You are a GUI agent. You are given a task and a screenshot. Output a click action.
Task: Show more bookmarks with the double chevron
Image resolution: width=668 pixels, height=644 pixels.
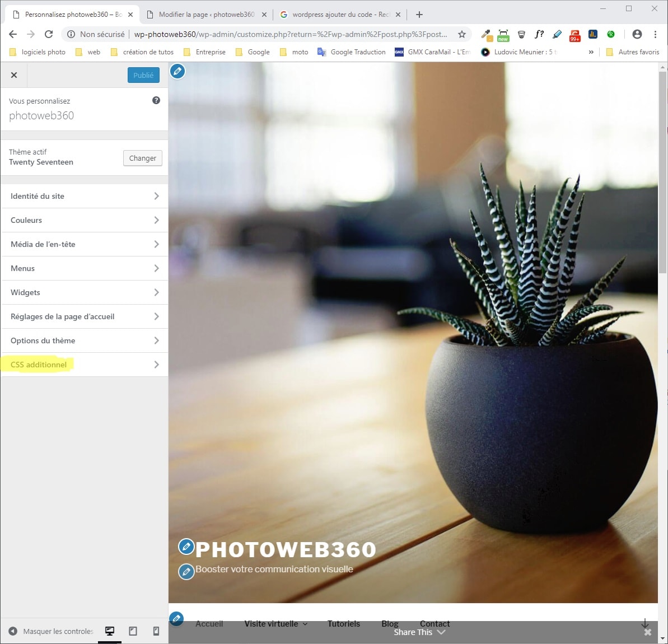(591, 52)
